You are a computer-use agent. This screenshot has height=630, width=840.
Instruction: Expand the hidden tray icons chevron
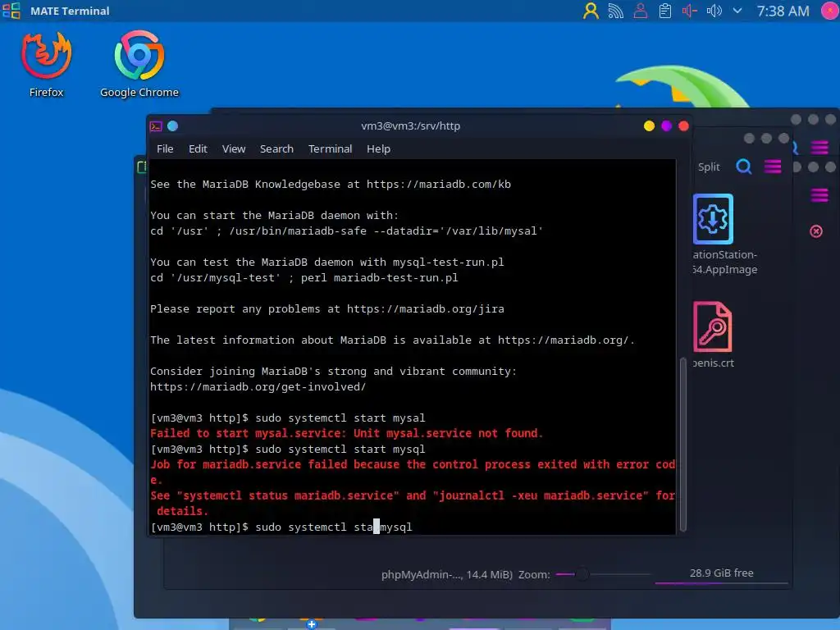737,11
